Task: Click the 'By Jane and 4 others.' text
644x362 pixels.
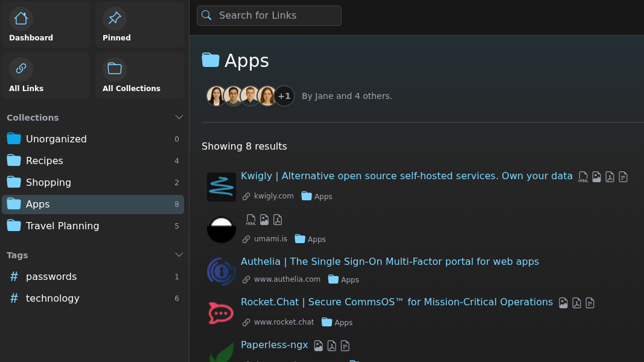Action: pos(347,96)
